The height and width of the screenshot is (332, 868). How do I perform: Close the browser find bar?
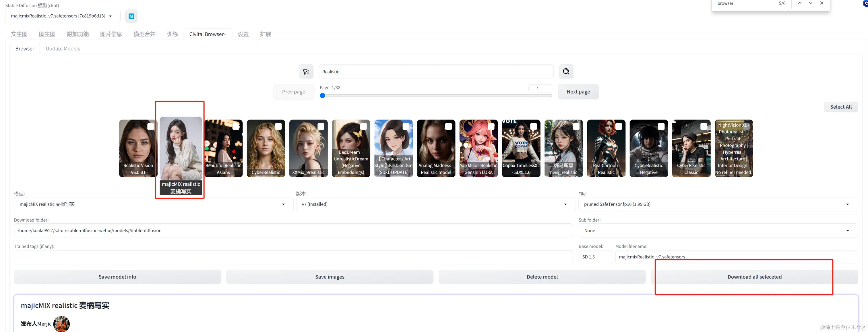pyautogui.click(x=821, y=3)
